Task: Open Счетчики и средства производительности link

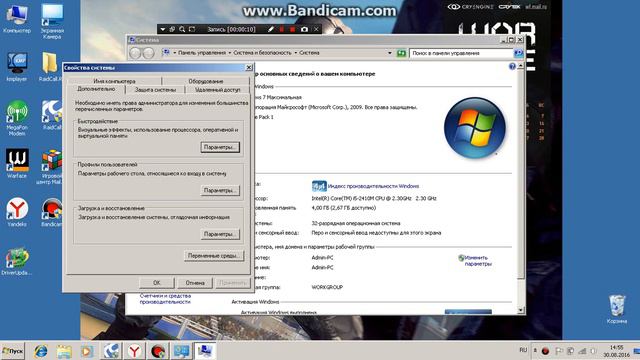Action: click(x=165, y=299)
